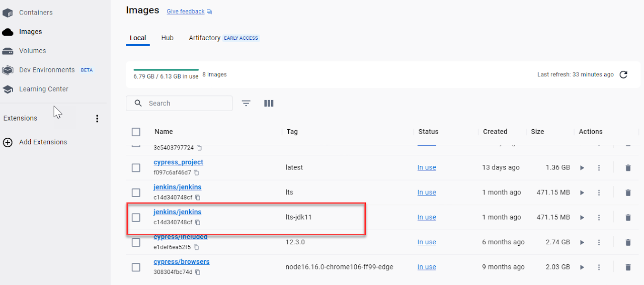This screenshot has width=644, height=285.
Task: Click Add Extensions plus icon
Action: pyautogui.click(x=8, y=142)
